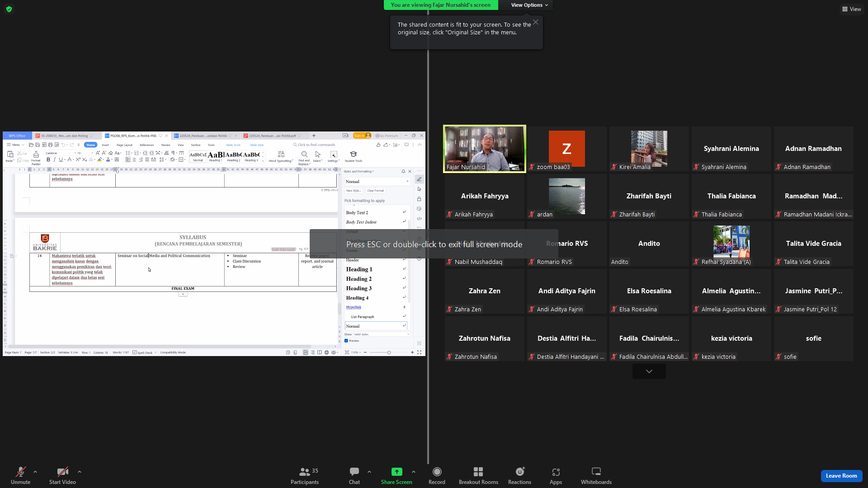Open the Whiteboards icon
The height and width of the screenshot is (488, 868).
pyautogui.click(x=596, y=472)
